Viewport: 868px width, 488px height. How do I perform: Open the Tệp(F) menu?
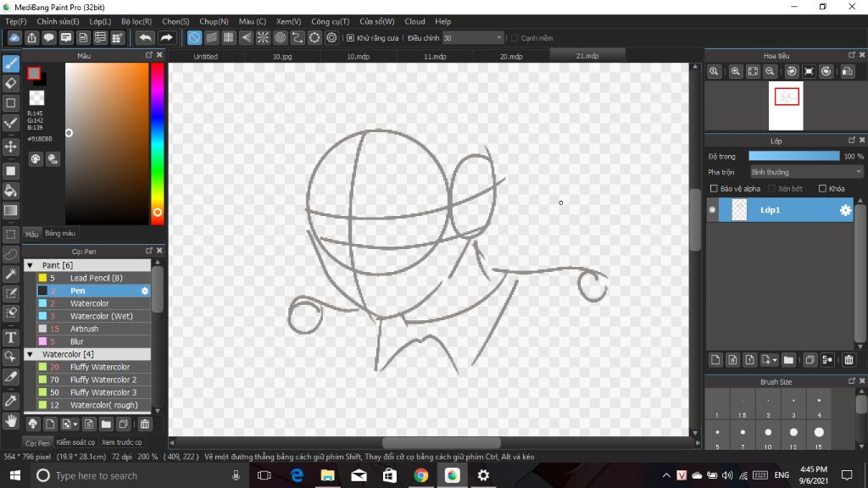[x=15, y=21]
